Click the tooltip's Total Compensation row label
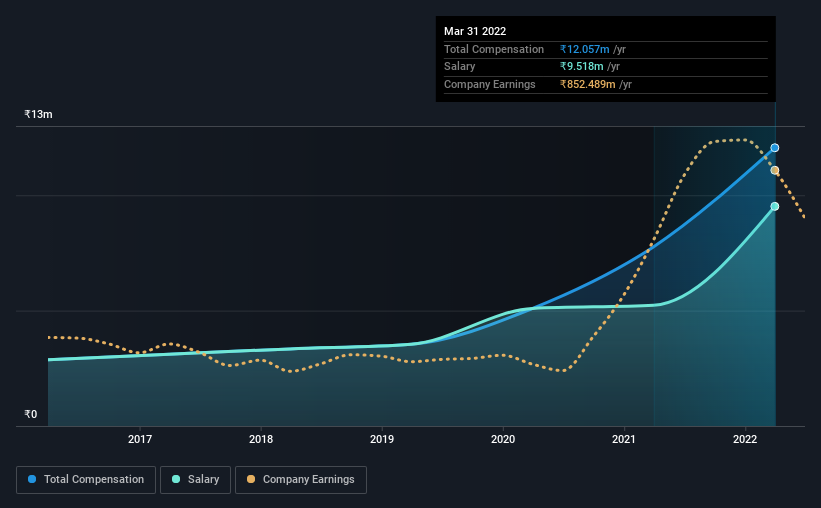 [494, 49]
